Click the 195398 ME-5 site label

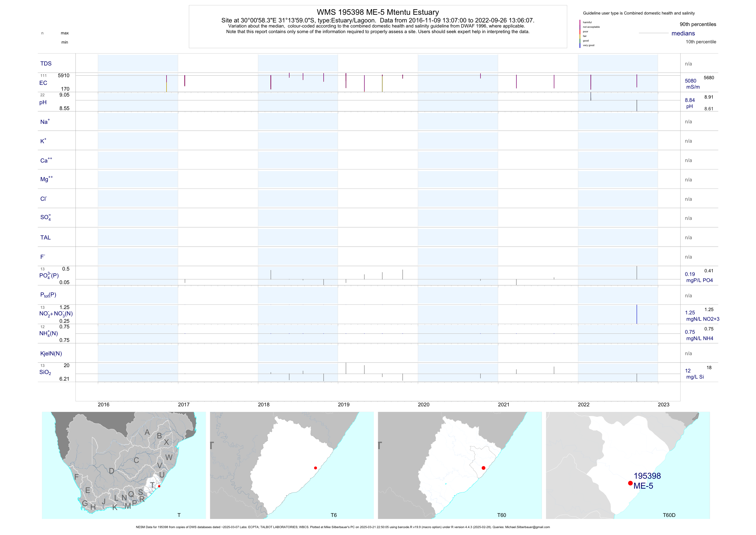click(647, 481)
